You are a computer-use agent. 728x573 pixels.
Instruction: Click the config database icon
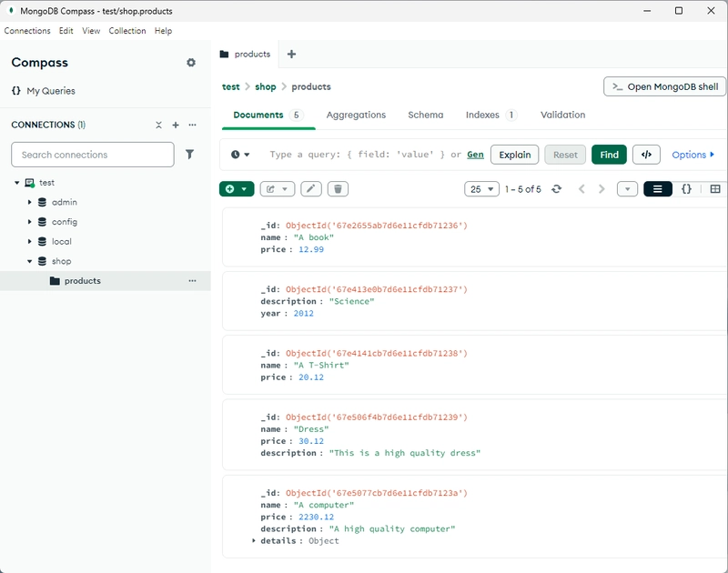[42, 222]
